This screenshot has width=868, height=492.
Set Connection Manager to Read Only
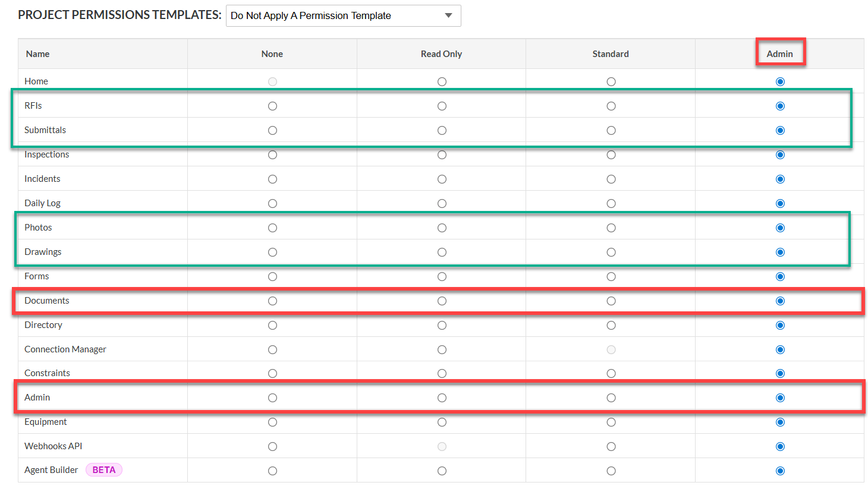click(x=442, y=350)
